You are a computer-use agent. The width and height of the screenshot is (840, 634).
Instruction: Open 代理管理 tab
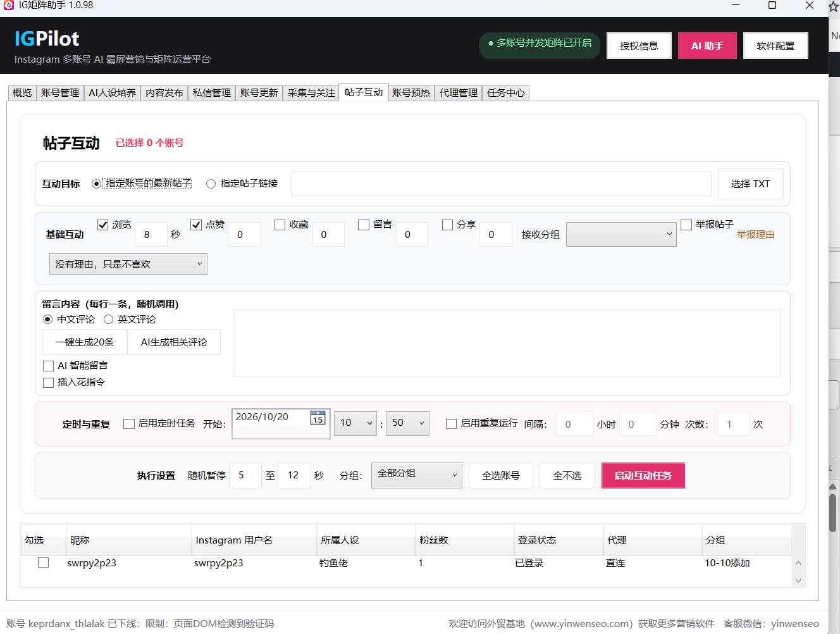tap(459, 93)
